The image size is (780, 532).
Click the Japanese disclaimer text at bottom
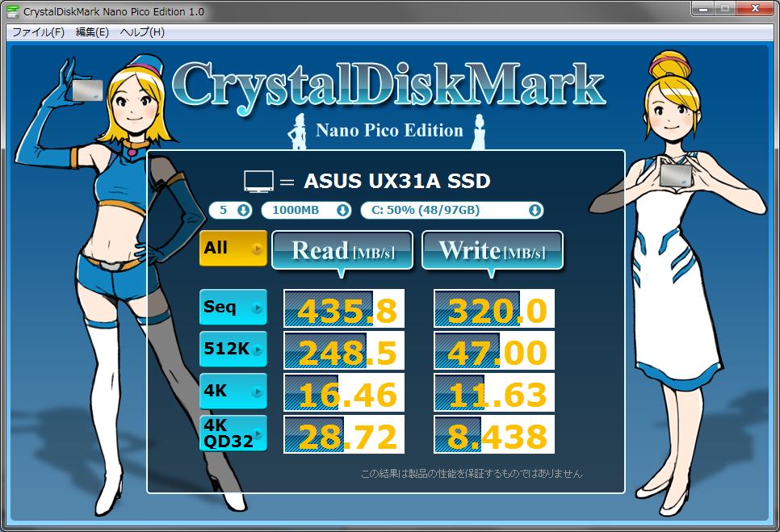[x=471, y=473]
